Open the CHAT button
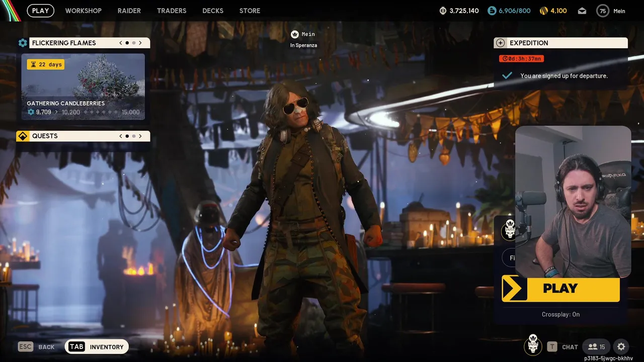Image resolution: width=644 pixels, height=362 pixels. tap(562, 347)
